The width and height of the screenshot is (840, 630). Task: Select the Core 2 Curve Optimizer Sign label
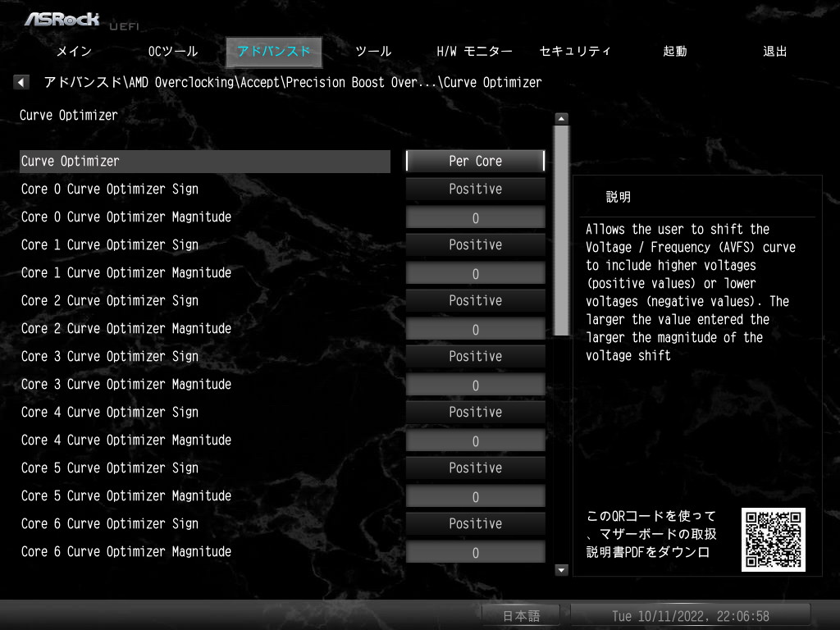pos(110,300)
